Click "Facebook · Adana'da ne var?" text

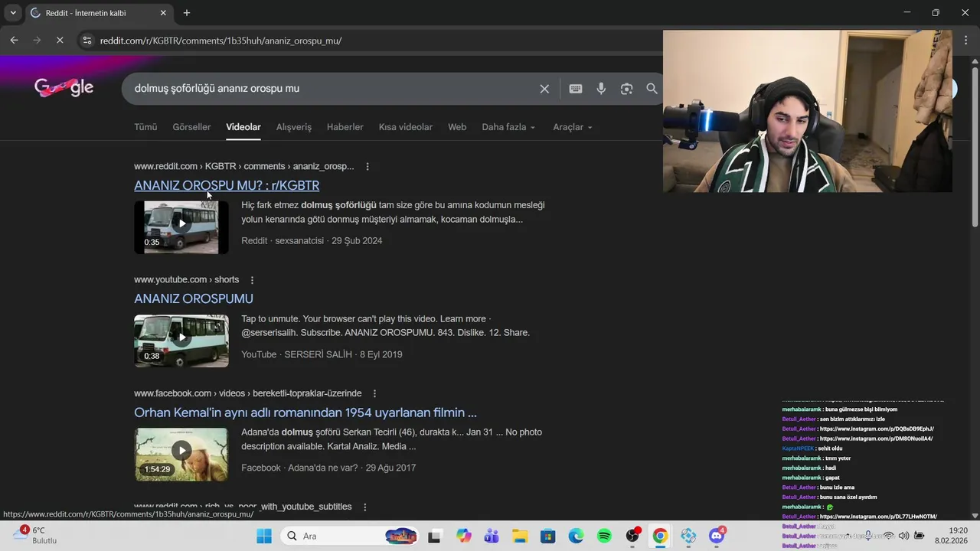(299, 468)
